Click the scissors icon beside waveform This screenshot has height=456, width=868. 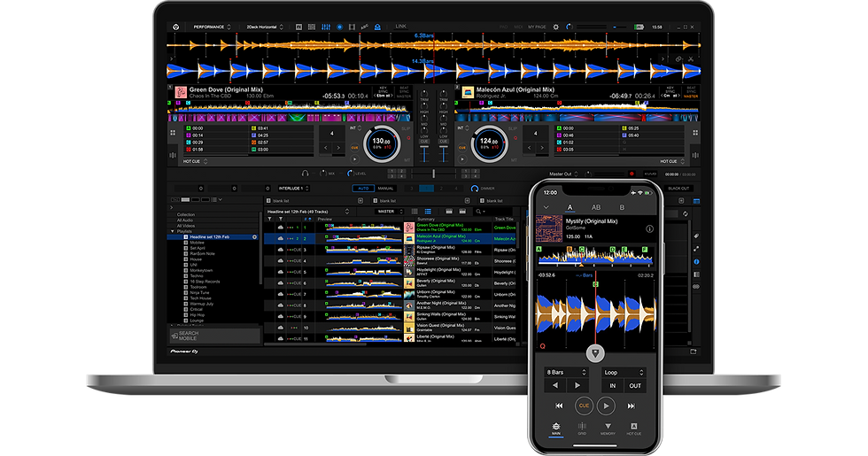pyautogui.click(x=690, y=58)
